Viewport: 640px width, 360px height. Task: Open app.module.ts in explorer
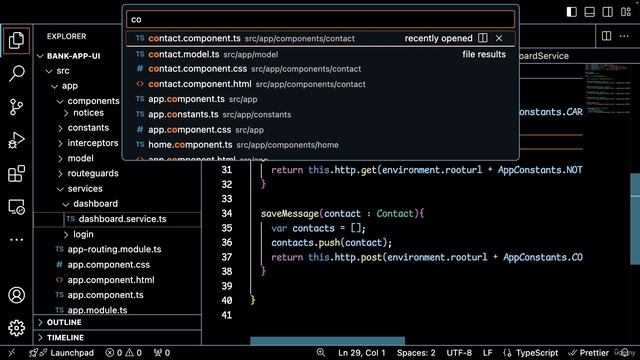[x=118, y=310]
